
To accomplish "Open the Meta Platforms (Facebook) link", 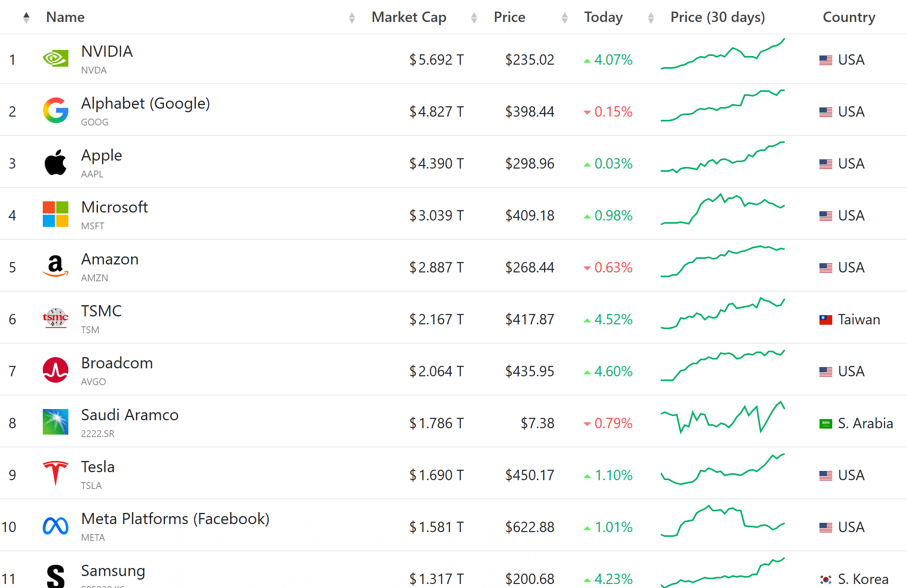I will (x=175, y=519).
